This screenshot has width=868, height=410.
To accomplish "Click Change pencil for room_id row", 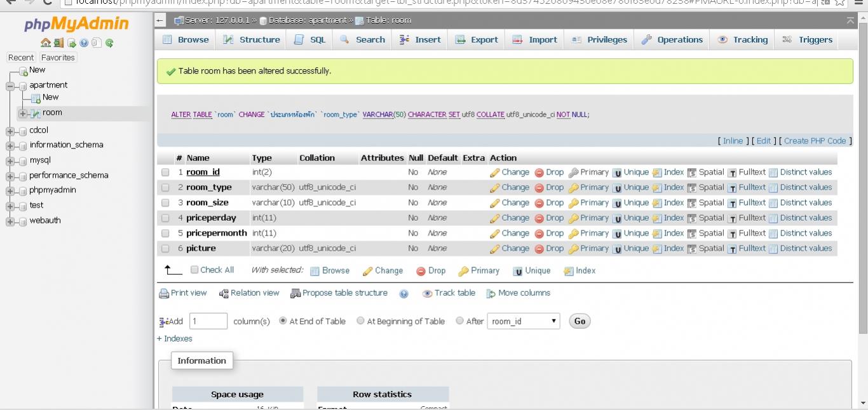I will point(510,172).
